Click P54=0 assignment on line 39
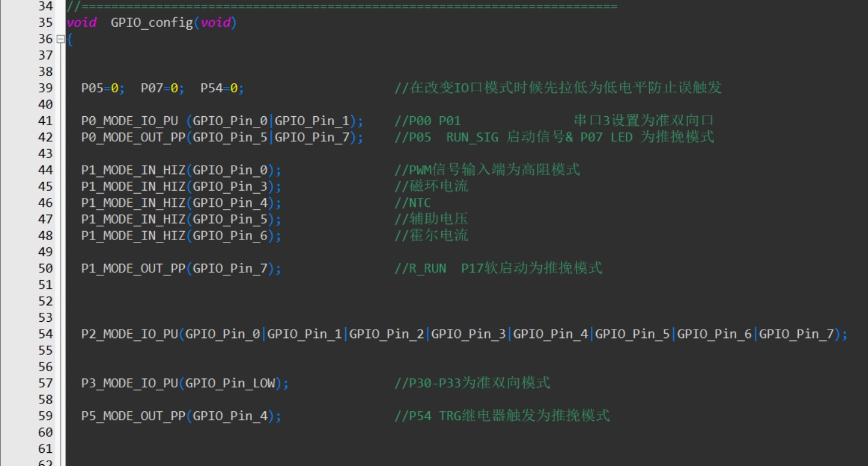 click(x=222, y=88)
